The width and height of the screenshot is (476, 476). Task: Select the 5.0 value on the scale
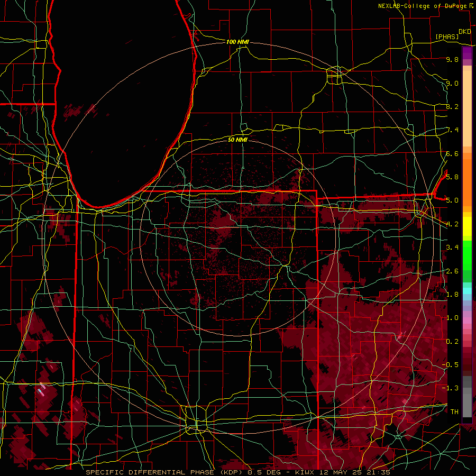point(452,200)
